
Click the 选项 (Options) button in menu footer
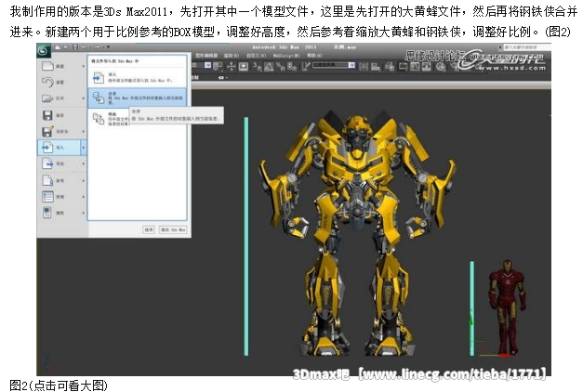pyautogui.click(x=149, y=229)
